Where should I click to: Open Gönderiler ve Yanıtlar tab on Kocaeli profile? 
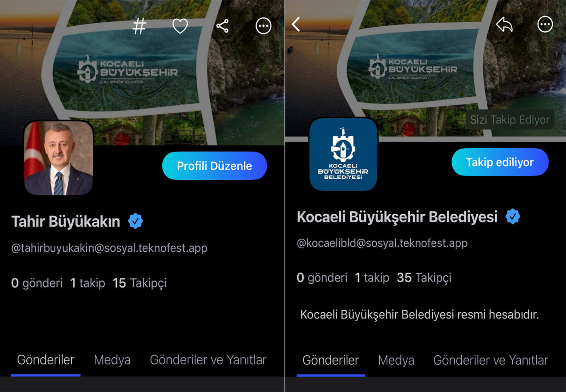pyautogui.click(x=491, y=360)
